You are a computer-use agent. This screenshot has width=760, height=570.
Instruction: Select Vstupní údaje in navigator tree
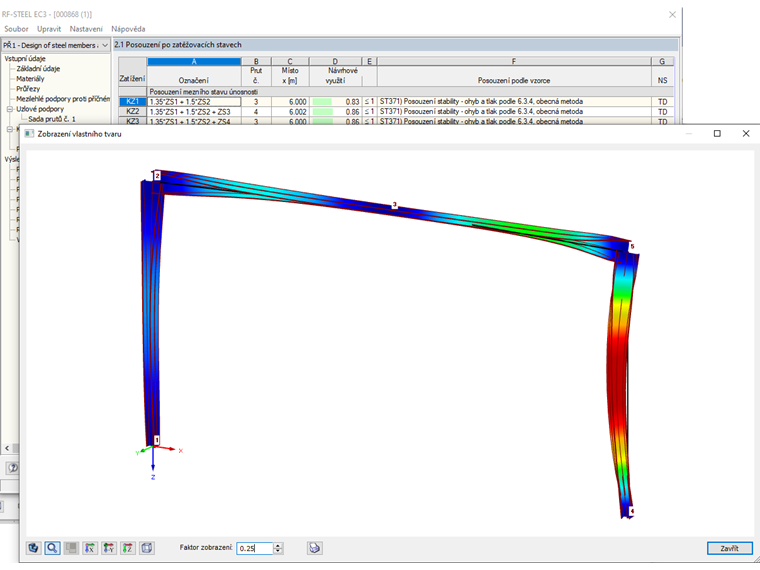point(25,59)
